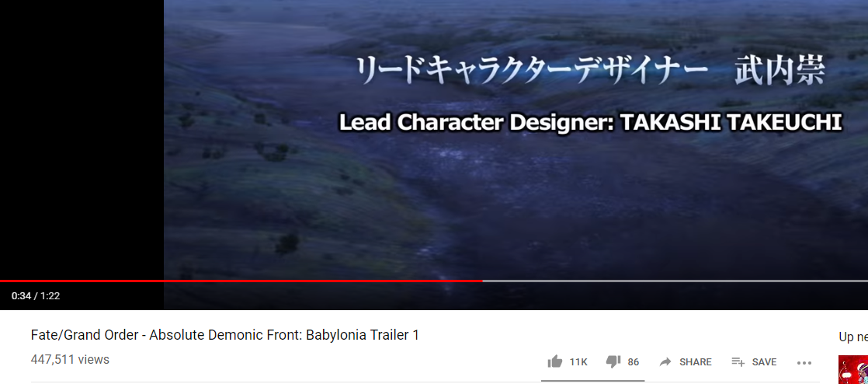Open the three-dot more actions menu
The image size is (868, 384).
804,363
